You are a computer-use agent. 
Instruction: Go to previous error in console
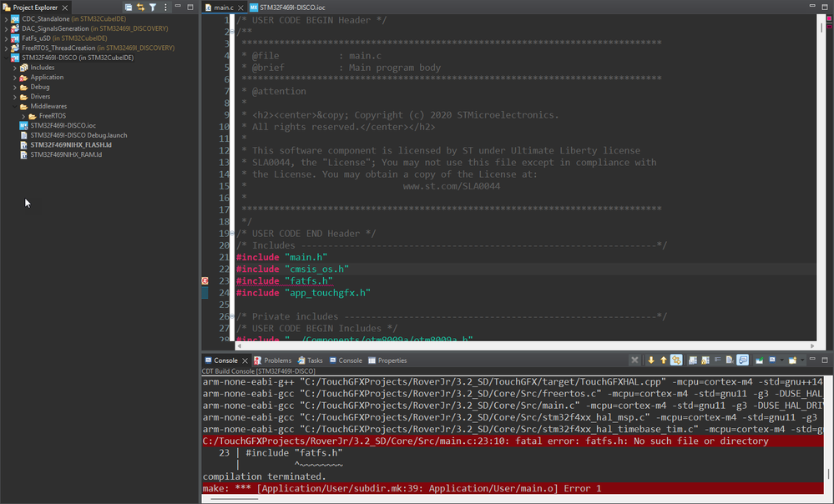[x=663, y=360]
